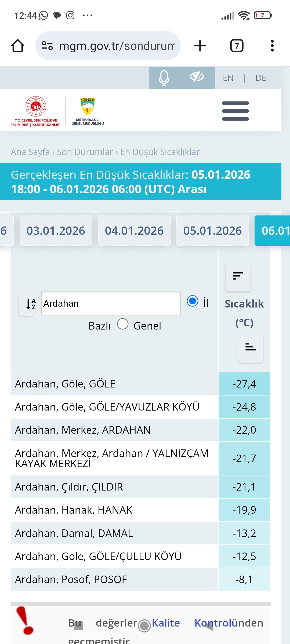Switch to 03.01.2026 date tab
This screenshot has width=290, height=644.
point(56,230)
